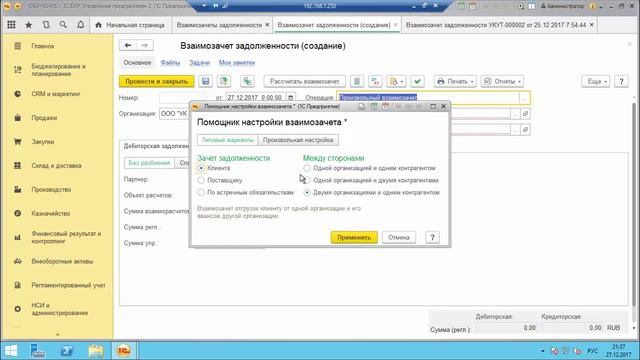Open CRM и маркетинг section

coord(57,94)
